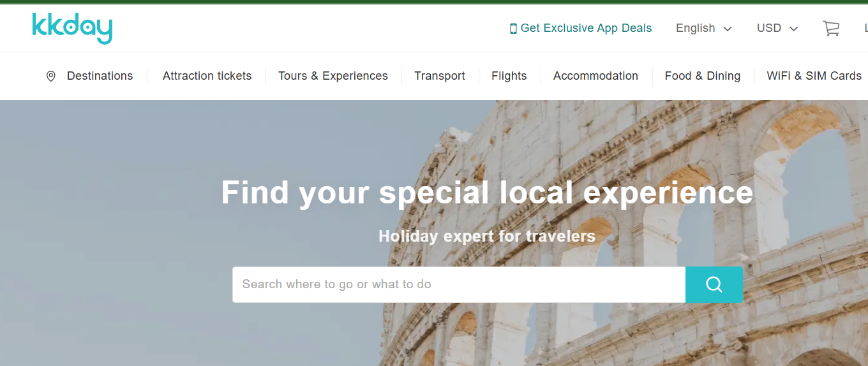Click the chevron next to English
Image resolution: width=868 pixels, height=366 pixels.
click(x=728, y=29)
